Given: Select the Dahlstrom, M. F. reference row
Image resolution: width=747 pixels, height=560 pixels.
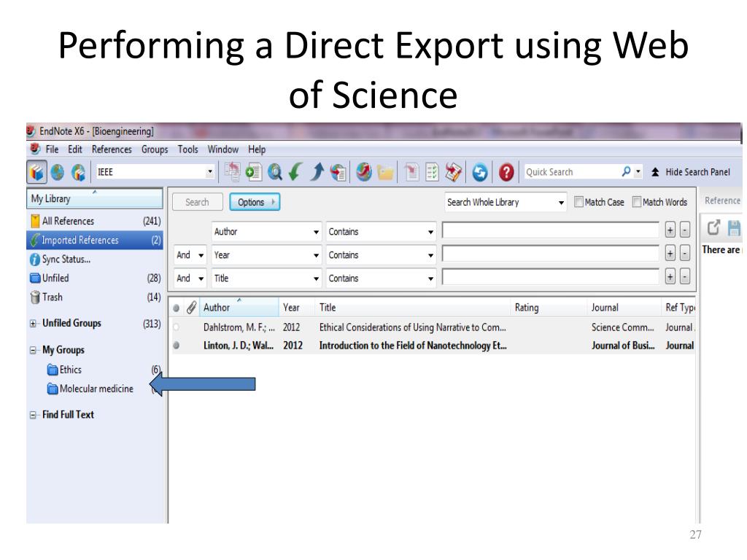Looking at the screenshot, I should 433,327.
